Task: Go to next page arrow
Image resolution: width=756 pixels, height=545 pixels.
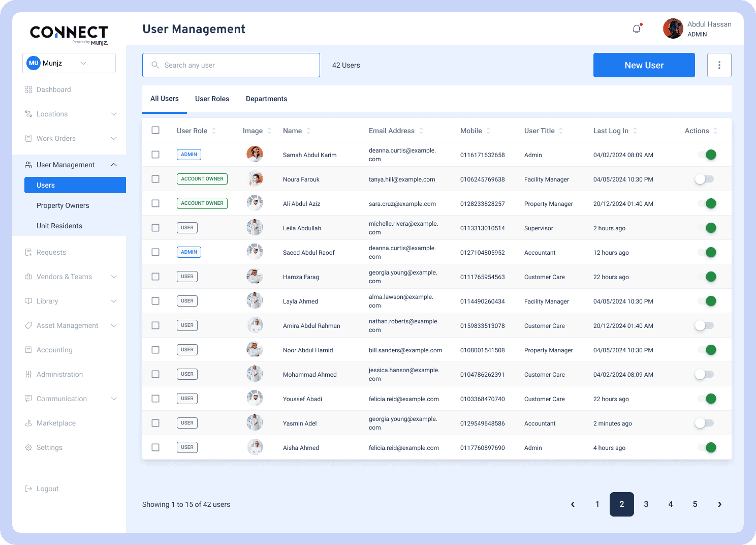Action: 719,504
